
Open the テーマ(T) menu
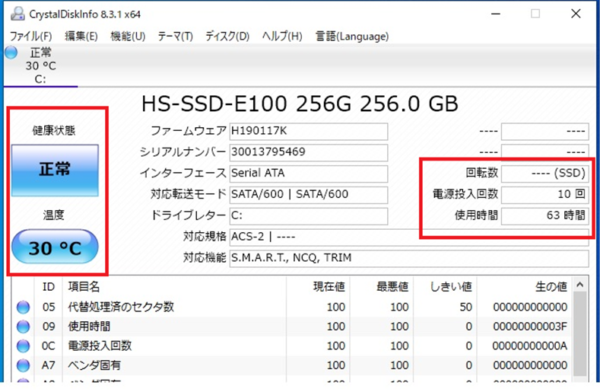click(175, 36)
